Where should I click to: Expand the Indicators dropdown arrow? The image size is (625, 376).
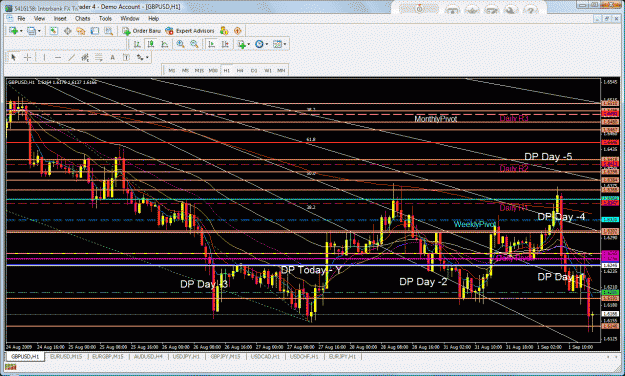[249, 44]
